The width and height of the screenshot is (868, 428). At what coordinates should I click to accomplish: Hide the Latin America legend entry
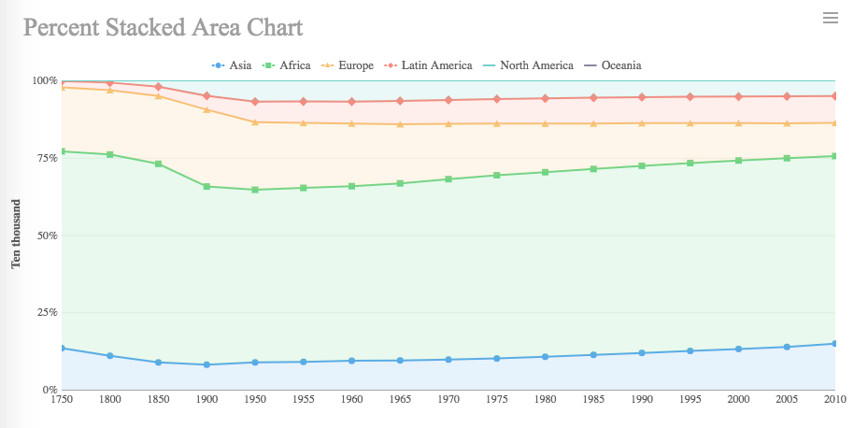(x=428, y=65)
